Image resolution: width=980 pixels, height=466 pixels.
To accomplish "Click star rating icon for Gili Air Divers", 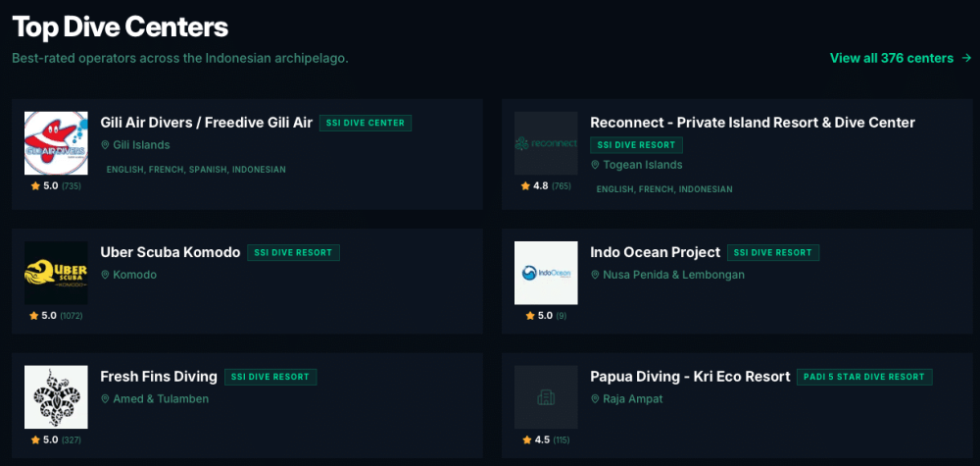I will click(35, 185).
